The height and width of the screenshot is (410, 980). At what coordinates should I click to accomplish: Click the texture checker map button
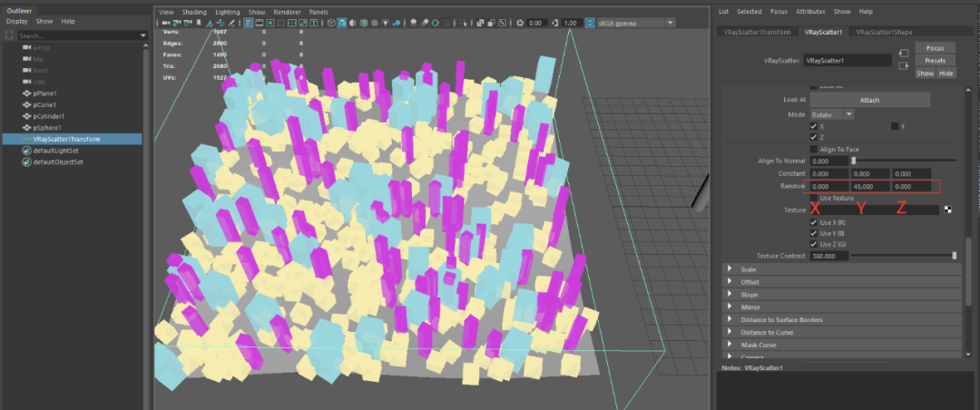(949, 210)
